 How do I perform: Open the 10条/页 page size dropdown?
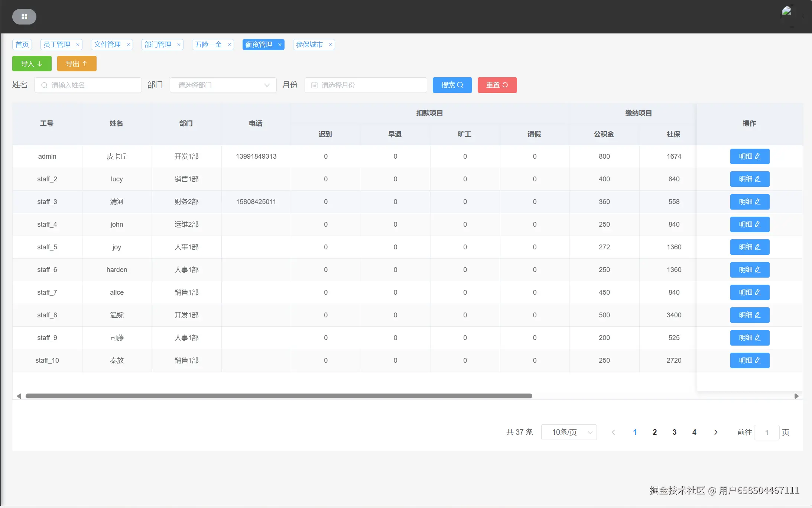click(569, 432)
